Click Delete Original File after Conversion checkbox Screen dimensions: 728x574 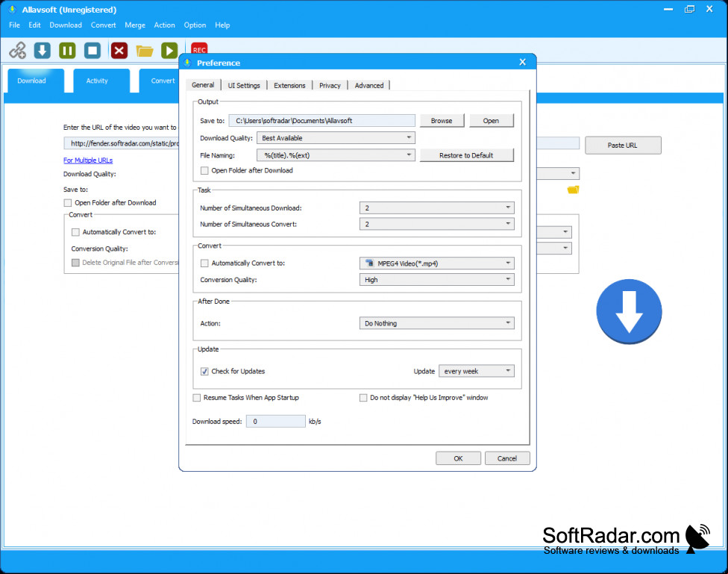[75, 263]
